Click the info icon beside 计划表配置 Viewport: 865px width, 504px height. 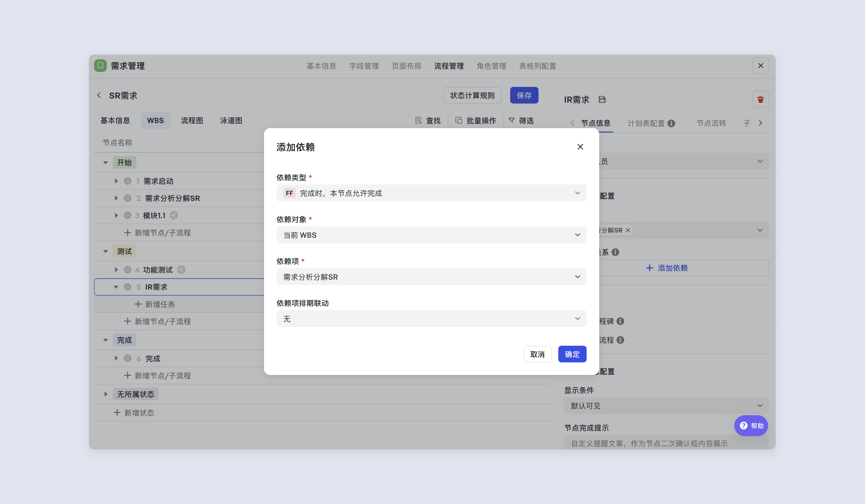[x=671, y=123]
